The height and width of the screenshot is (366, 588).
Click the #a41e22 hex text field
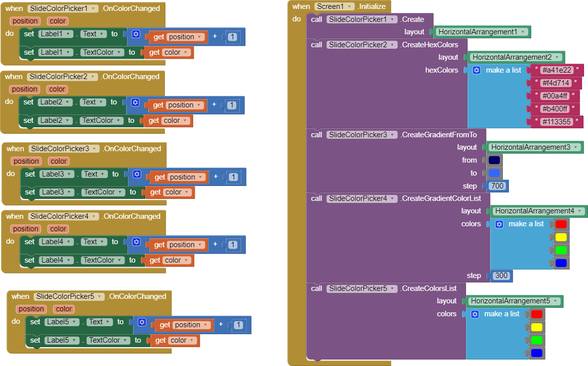coord(557,70)
